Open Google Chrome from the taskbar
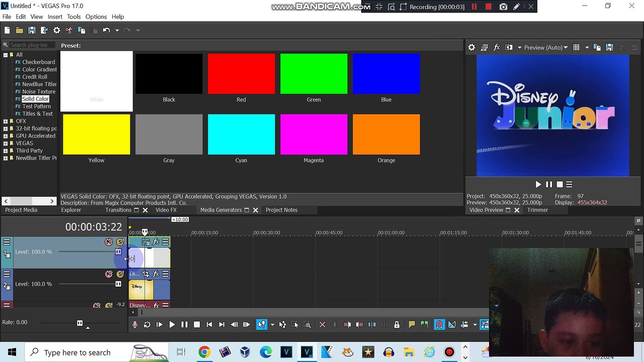This screenshot has width=644, height=362. pos(204,352)
